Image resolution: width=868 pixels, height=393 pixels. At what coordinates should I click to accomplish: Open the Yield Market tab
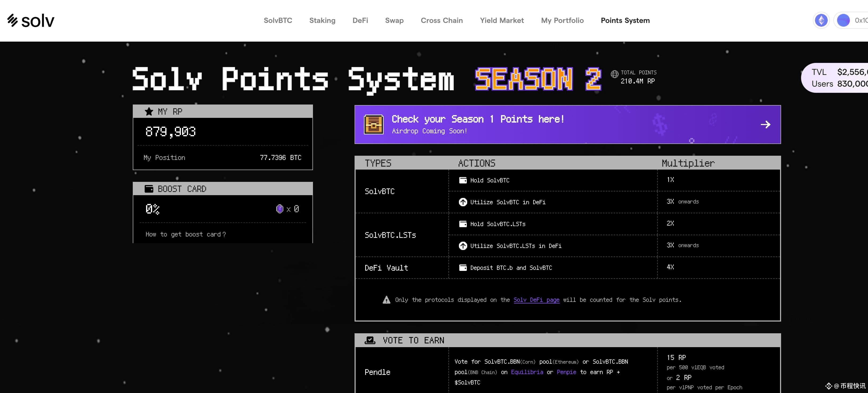[x=501, y=21]
